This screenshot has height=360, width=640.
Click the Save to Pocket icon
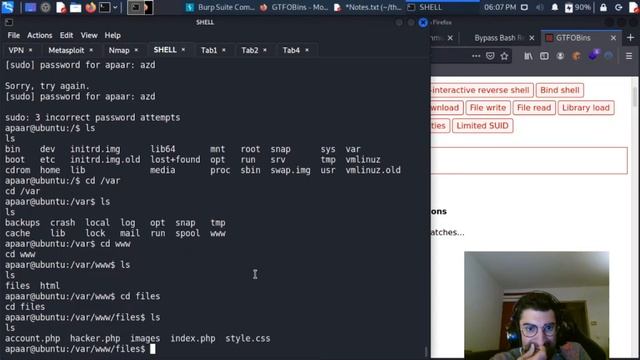pyautogui.click(x=490, y=56)
